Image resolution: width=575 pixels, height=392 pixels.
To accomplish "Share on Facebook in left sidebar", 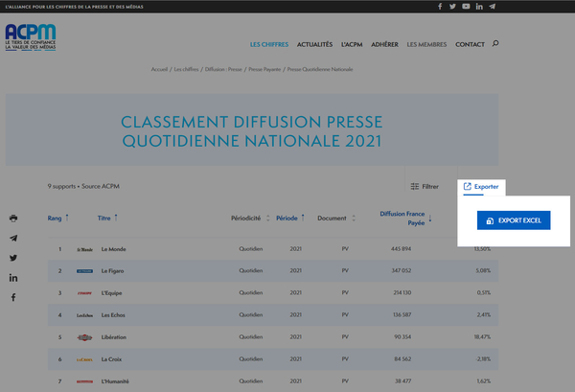I will 13,297.
